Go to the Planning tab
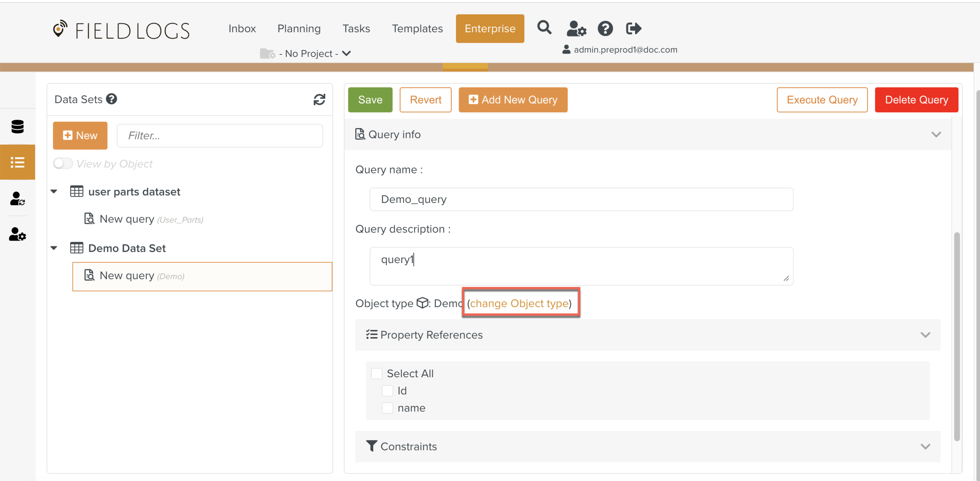 (299, 29)
